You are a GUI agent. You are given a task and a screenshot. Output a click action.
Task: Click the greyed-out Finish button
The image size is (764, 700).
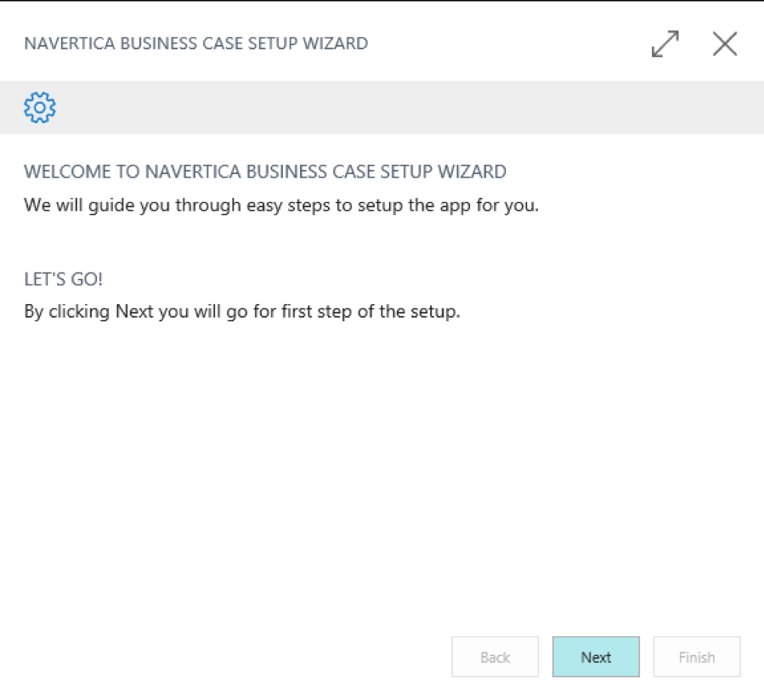coord(697,657)
